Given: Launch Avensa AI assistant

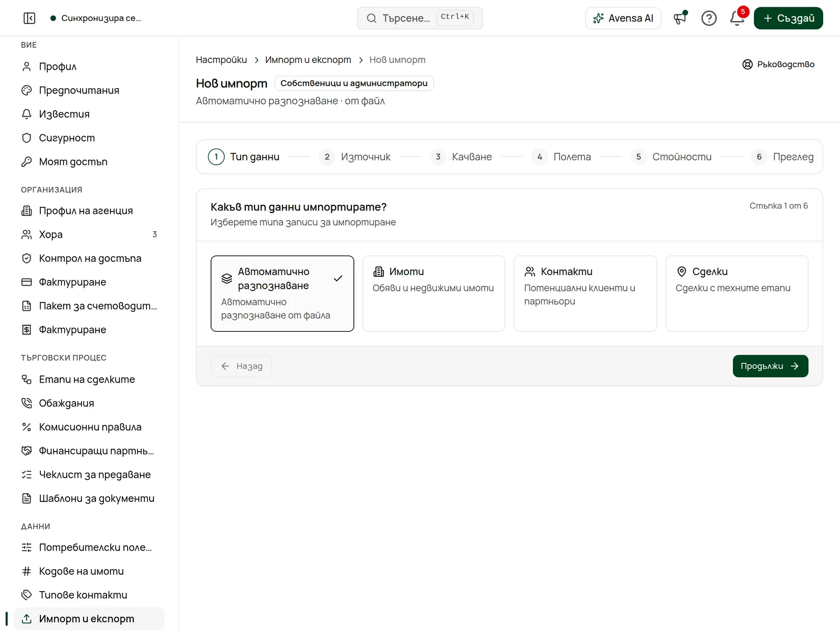Looking at the screenshot, I should pyautogui.click(x=623, y=18).
